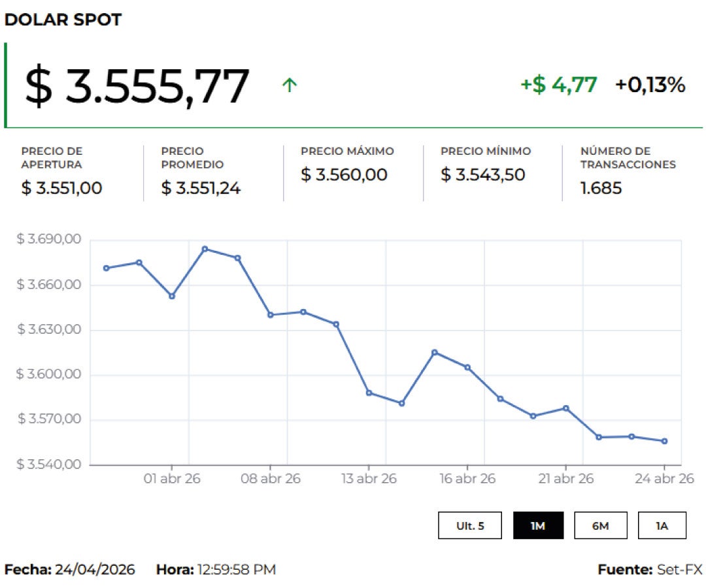
Task: Click the first data point on the line
Action: [106, 268]
